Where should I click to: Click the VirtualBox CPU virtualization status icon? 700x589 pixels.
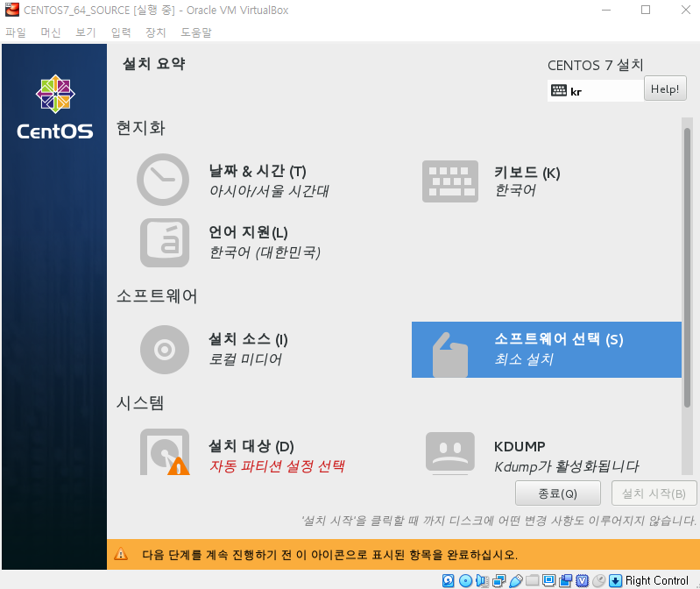point(582,580)
